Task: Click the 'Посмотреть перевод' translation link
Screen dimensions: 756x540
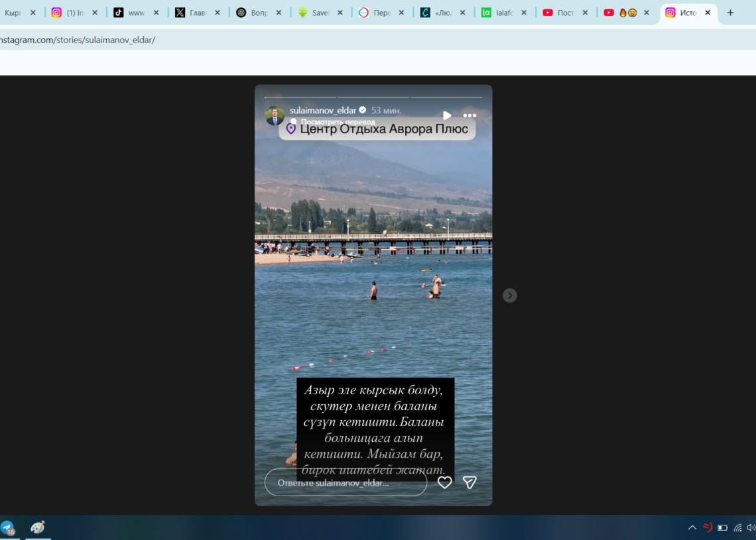Action: click(338, 122)
